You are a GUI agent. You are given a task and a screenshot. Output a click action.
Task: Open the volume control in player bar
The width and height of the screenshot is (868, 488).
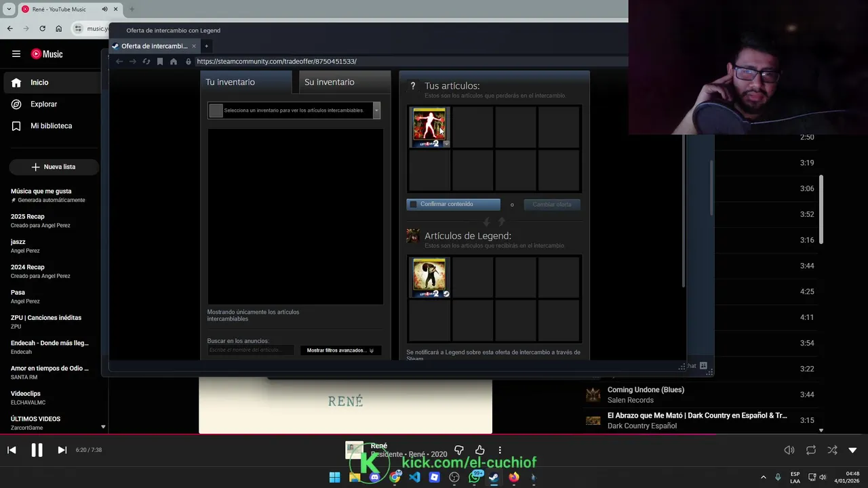(x=789, y=450)
